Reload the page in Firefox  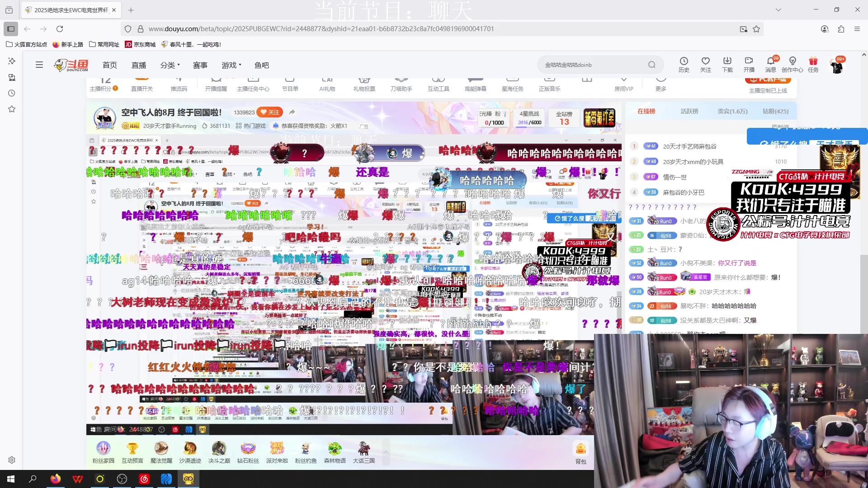click(60, 29)
